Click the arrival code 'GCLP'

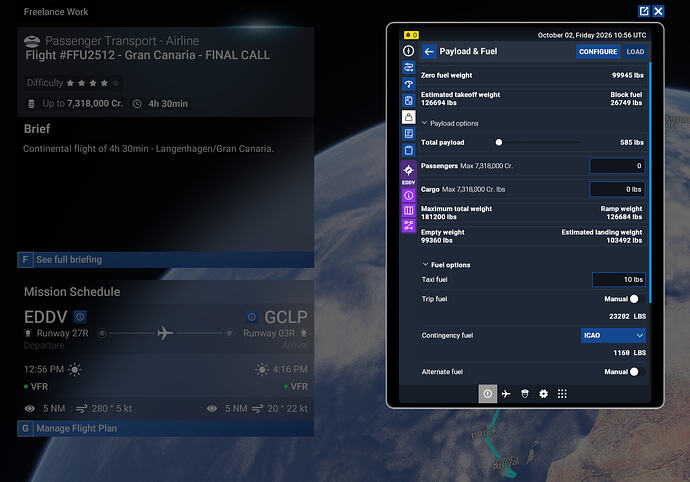[x=286, y=316]
